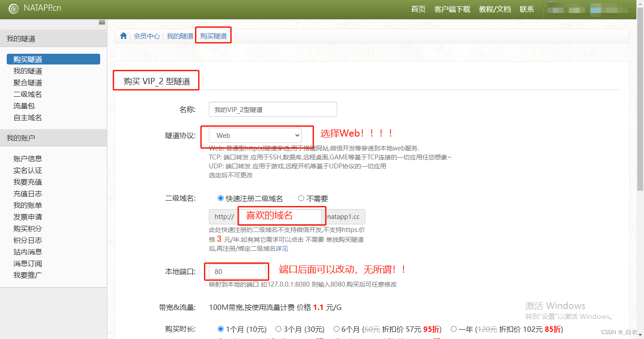Open 账户信息 in the sidebar
The height and width of the screenshot is (339, 644).
(x=28, y=159)
